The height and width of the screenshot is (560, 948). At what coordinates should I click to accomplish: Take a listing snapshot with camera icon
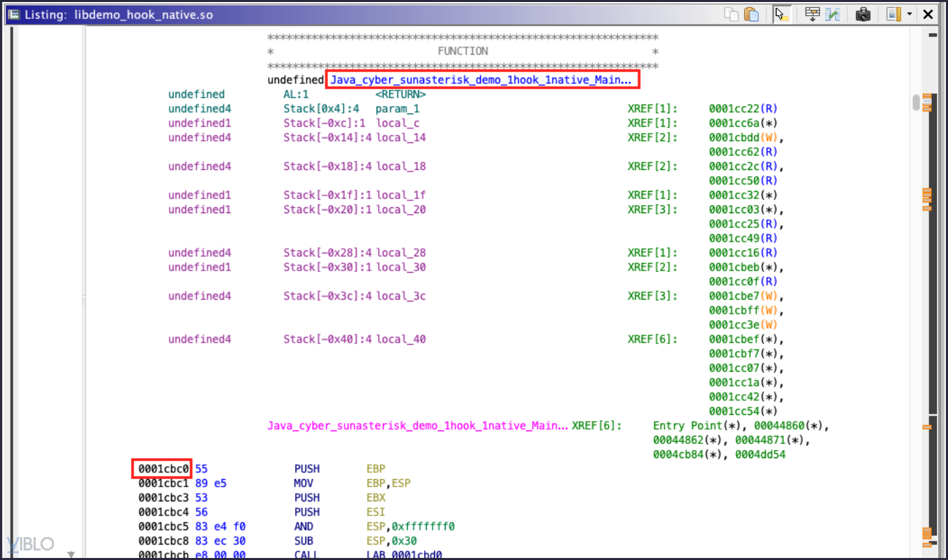(863, 14)
